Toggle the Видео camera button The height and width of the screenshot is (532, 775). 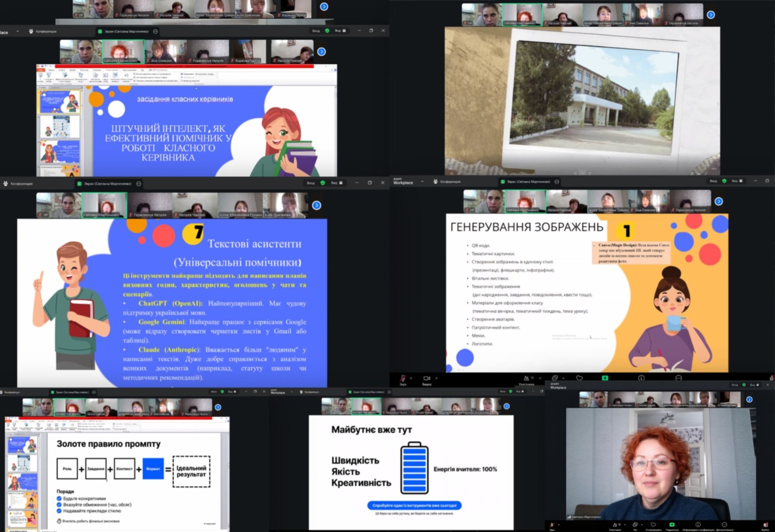tap(427, 378)
